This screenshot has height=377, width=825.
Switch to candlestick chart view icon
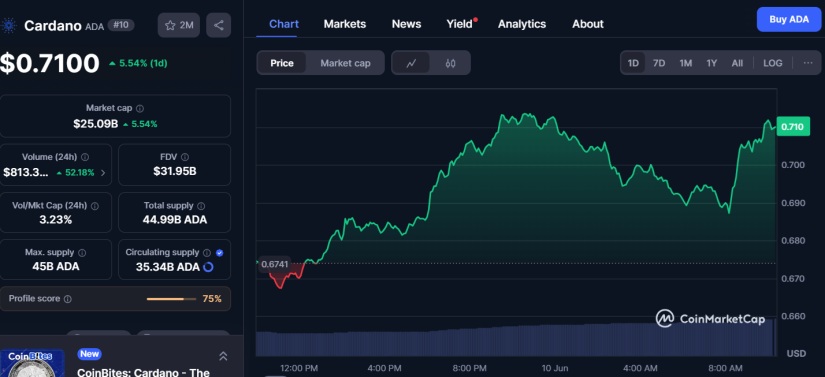pyautogui.click(x=450, y=63)
